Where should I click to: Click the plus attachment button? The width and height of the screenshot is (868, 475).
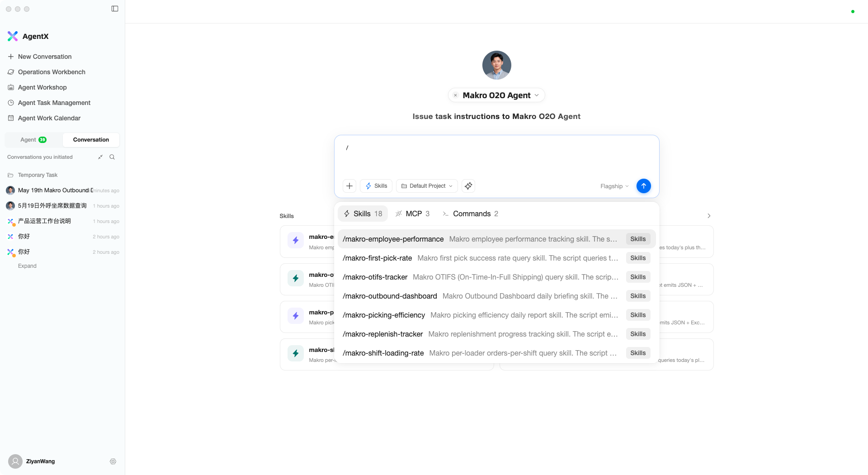(349, 186)
